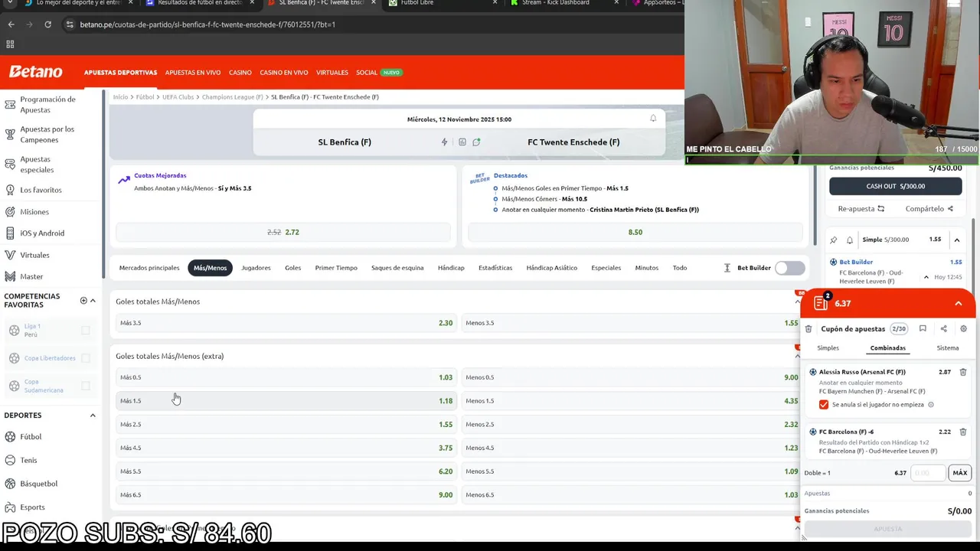Share the betting coupon
This screenshot has height=551, width=980.
click(x=943, y=329)
